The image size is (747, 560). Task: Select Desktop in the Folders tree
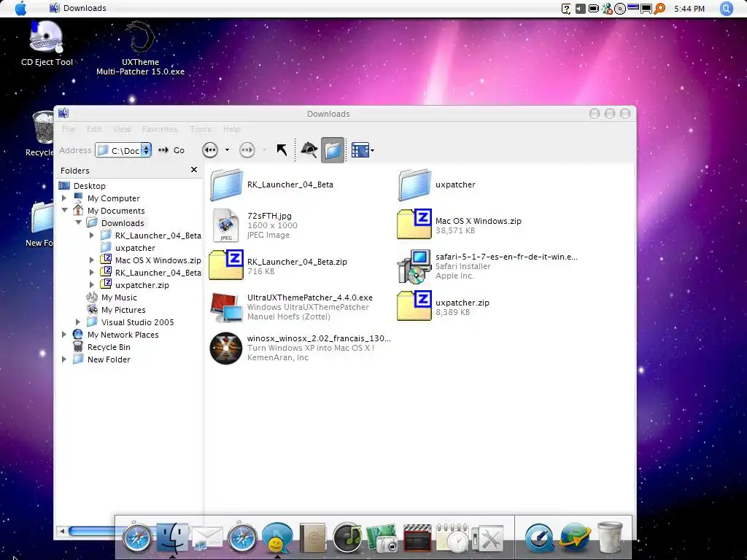pos(89,186)
